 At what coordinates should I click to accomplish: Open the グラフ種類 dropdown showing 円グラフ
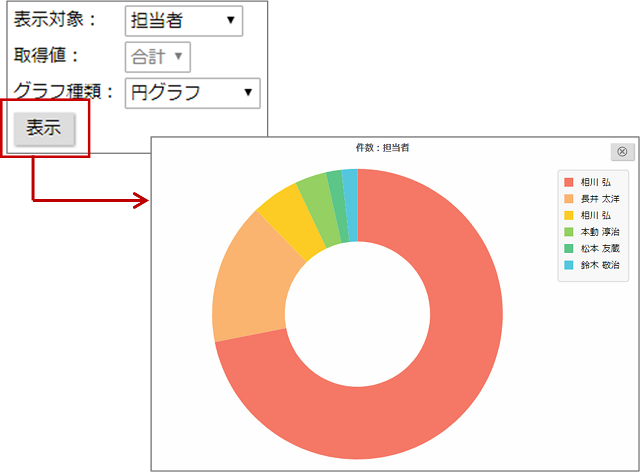click(x=192, y=93)
